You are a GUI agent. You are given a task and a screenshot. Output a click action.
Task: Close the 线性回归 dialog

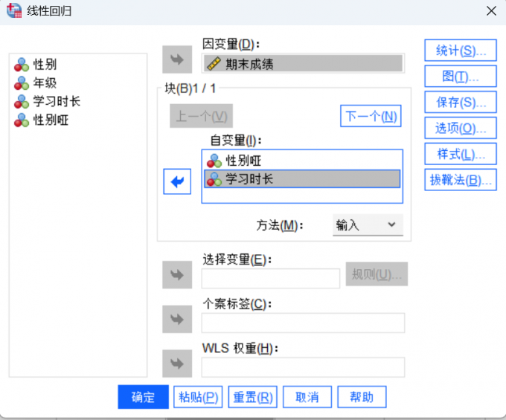[x=491, y=11]
